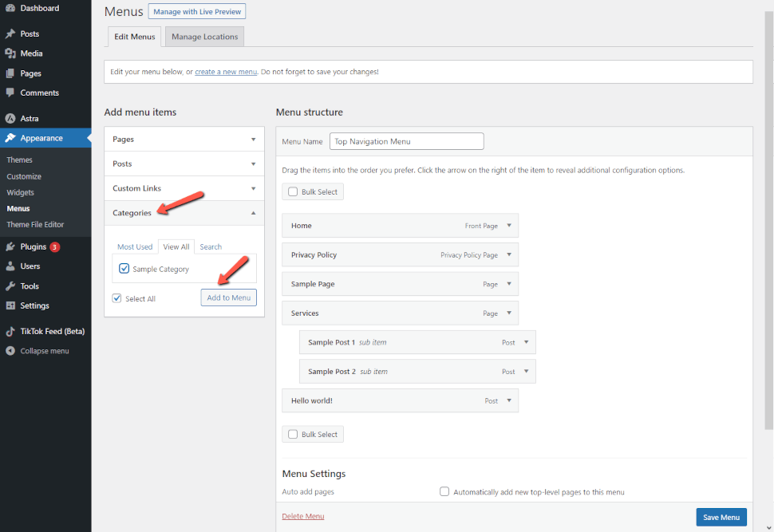
Task: Click the Posts pushpin icon in sidebar
Action: [x=10, y=33]
